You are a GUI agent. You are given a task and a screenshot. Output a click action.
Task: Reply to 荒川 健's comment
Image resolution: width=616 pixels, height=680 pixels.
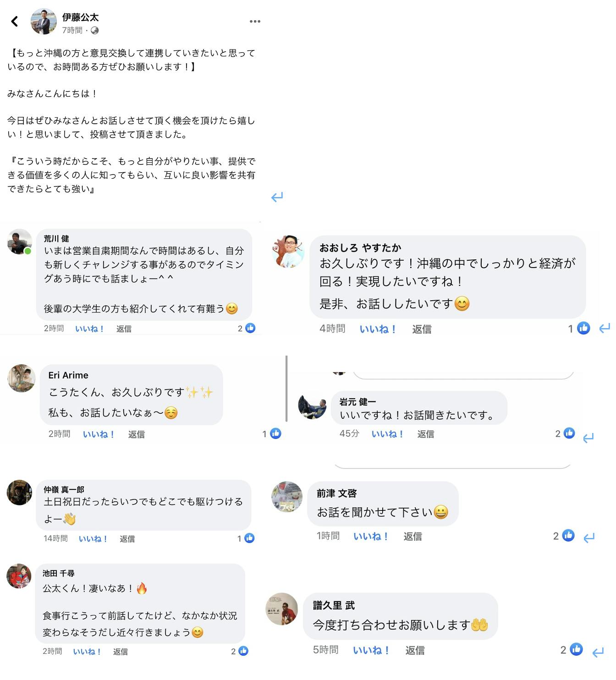(124, 329)
